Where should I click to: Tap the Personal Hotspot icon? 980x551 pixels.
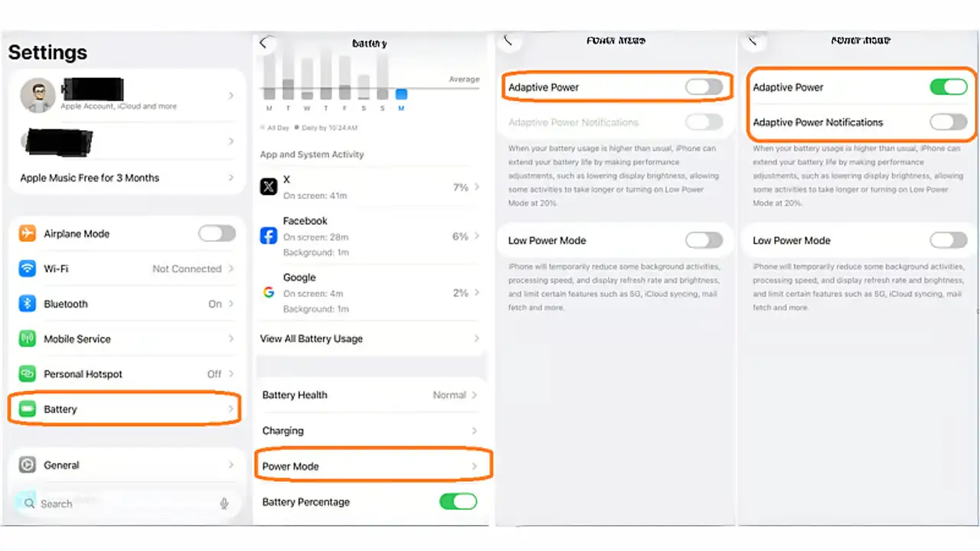pyautogui.click(x=28, y=374)
